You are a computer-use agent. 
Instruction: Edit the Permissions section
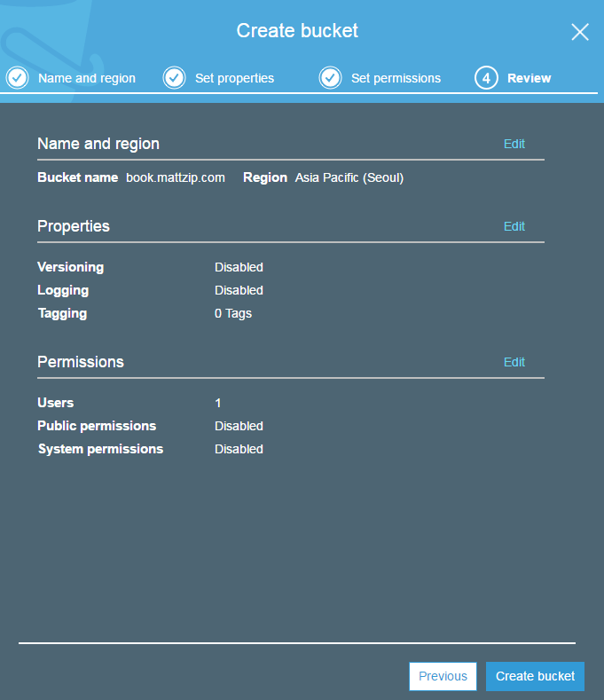[514, 362]
